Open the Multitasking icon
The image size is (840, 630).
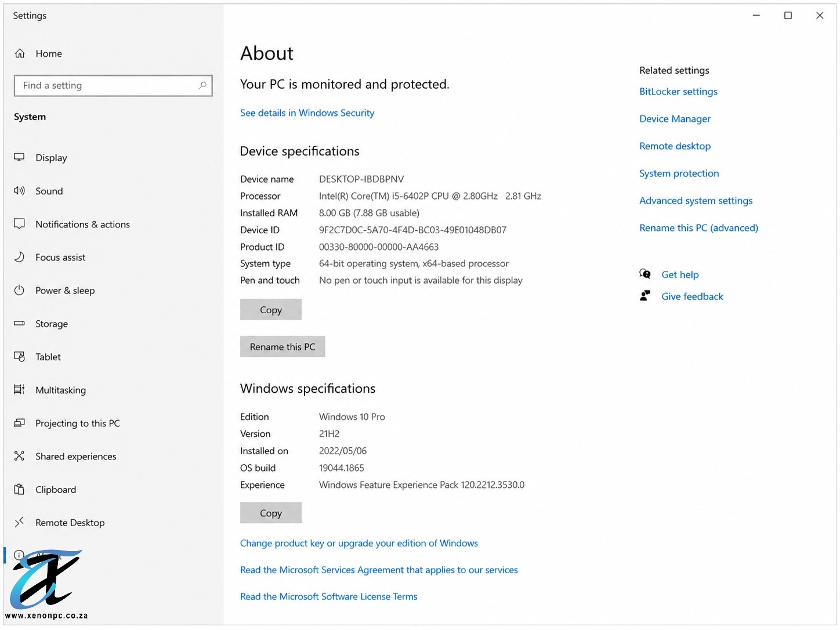pyautogui.click(x=19, y=390)
